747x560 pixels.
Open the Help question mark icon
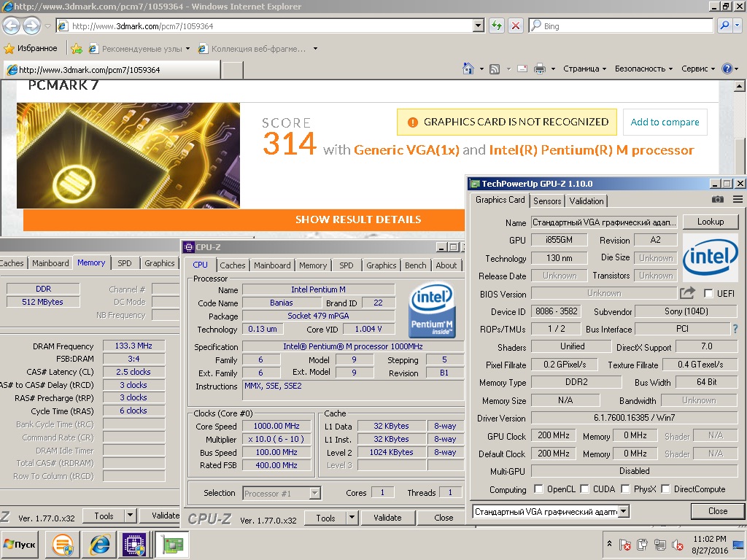point(727,69)
